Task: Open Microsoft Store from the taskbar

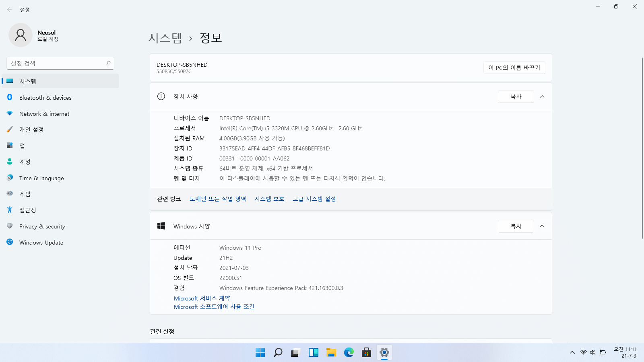Action: tap(366, 353)
